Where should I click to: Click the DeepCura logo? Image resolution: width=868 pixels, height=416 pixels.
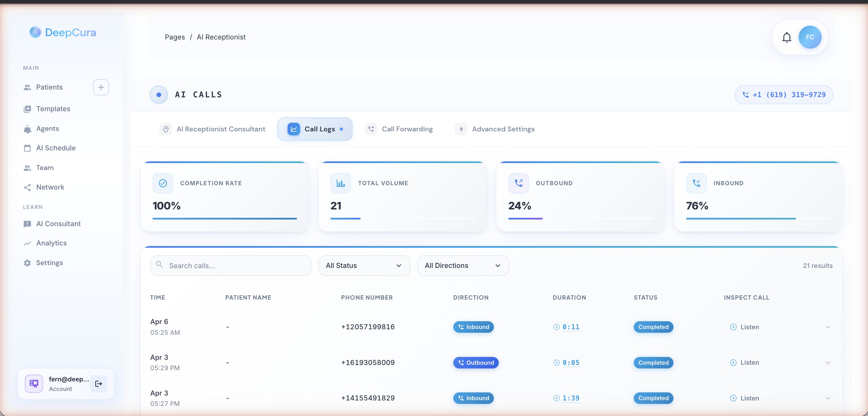pos(63,32)
